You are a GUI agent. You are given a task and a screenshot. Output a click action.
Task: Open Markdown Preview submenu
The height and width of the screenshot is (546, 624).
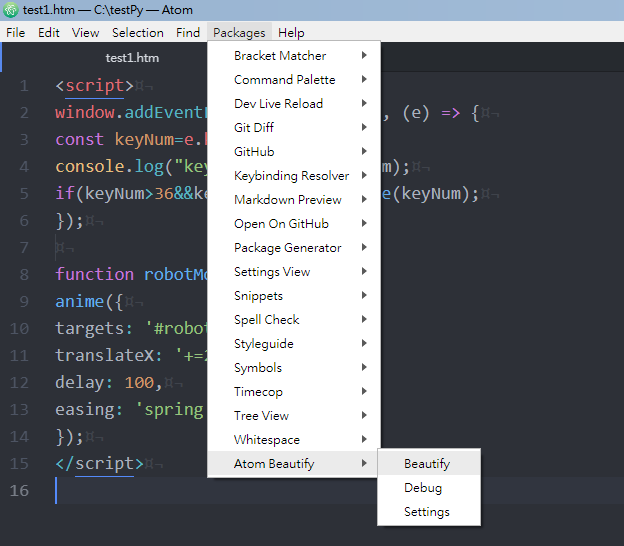294,199
